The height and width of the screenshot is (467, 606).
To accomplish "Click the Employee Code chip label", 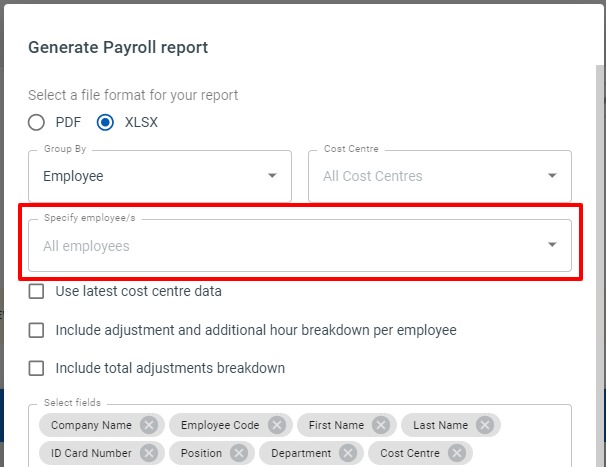I will tap(220, 425).
